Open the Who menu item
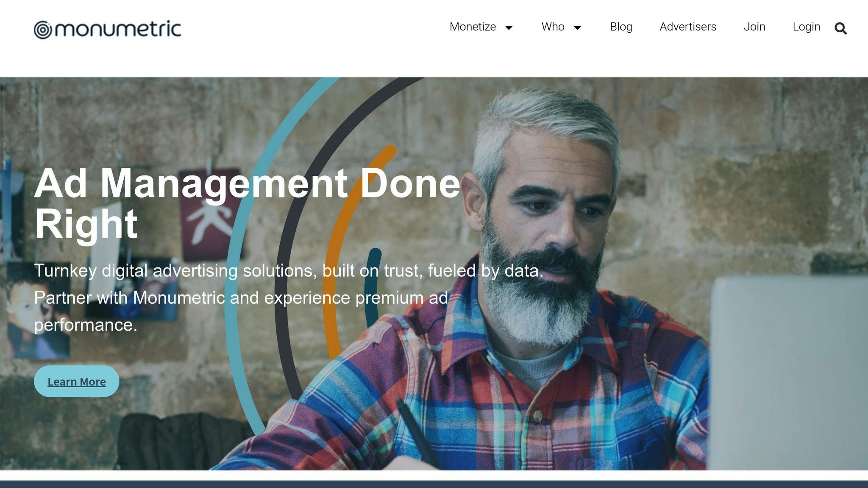Viewport: 868px width, 488px height. tap(553, 27)
